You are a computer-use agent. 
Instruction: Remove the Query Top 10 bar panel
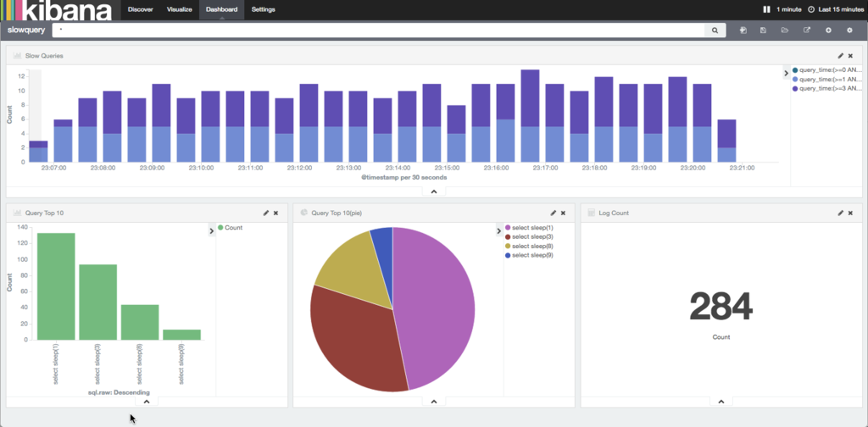click(x=275, y=213)
